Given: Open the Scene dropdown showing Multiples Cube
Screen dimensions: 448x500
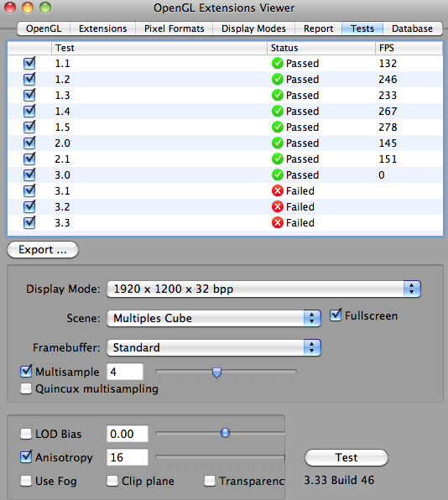Looking at the screenshot, I should tap(214, 318).
